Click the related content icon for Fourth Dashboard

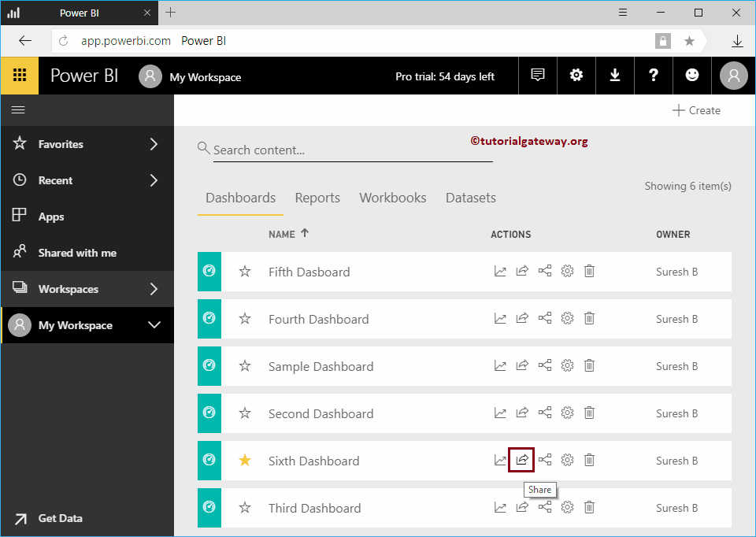coord(544,317)
